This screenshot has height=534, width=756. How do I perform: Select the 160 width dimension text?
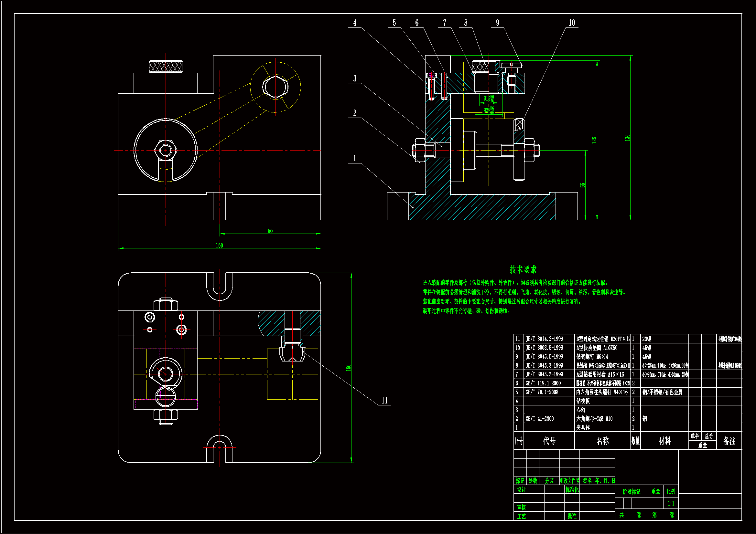[x=219, y=246]
